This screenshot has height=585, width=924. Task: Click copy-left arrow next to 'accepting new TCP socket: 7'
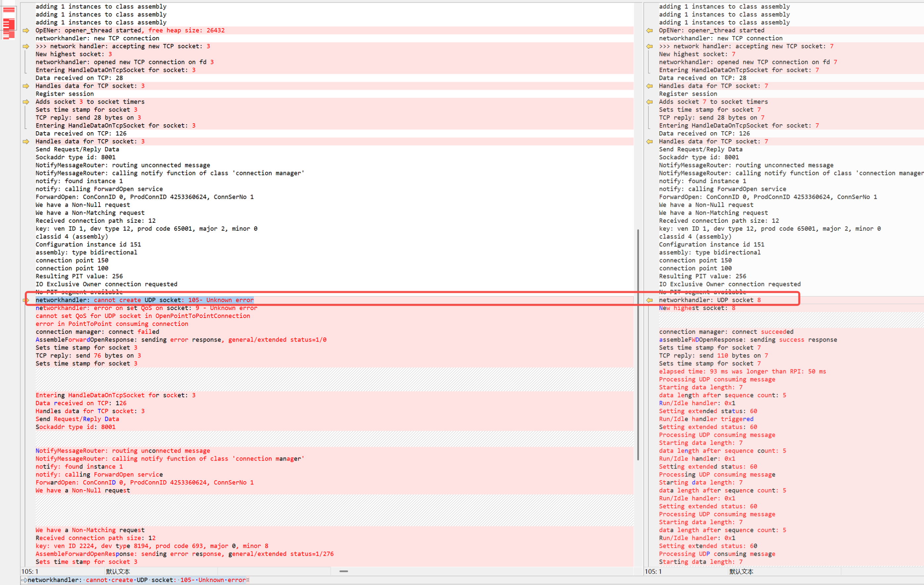649,46
